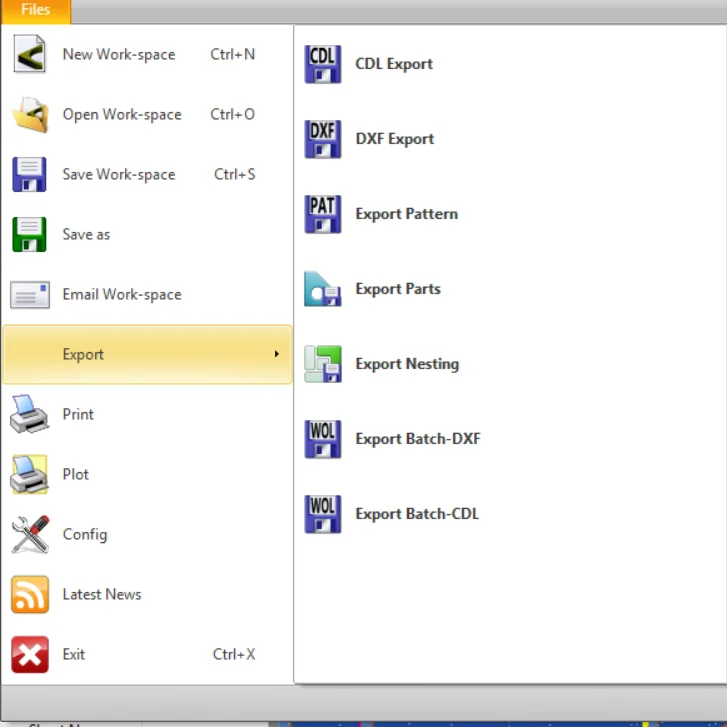
Task: Select the Export menu entry
Action: coord(147,354)
